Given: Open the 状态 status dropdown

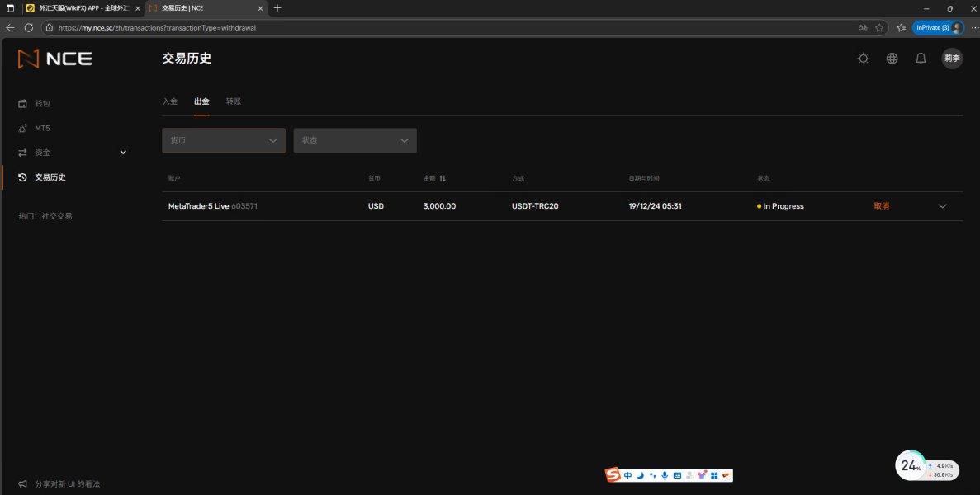Looking at the screenshot, I should [x=355, y=140].
